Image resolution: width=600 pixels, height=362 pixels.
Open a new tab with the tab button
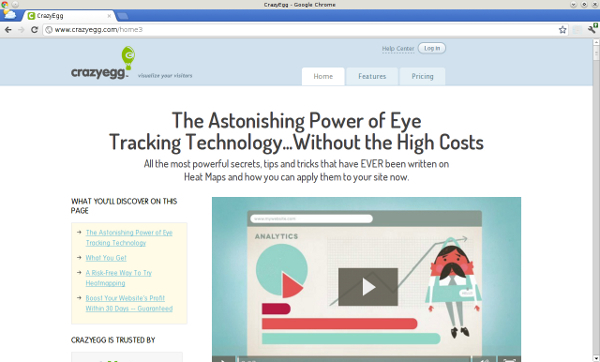click(122, 16)
